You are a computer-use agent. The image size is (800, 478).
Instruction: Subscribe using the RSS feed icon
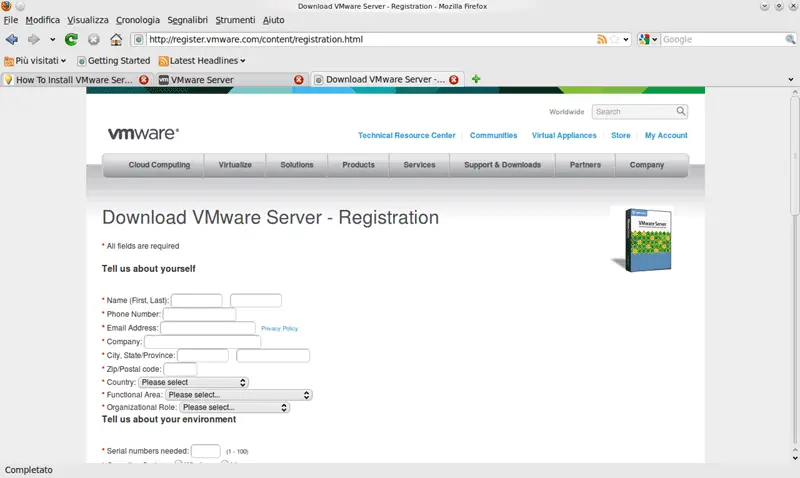(x=602, y=39)
